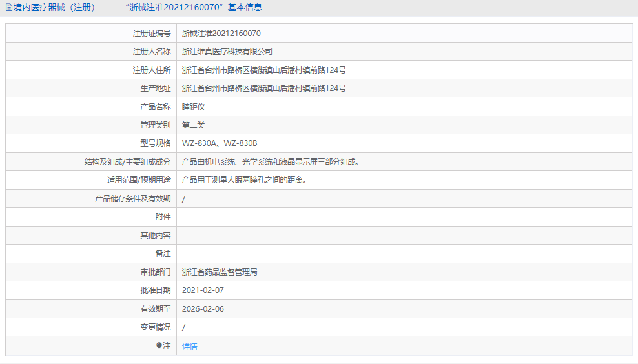
Task: Click the 有效期至 label
Action: [x=156, y=309]
